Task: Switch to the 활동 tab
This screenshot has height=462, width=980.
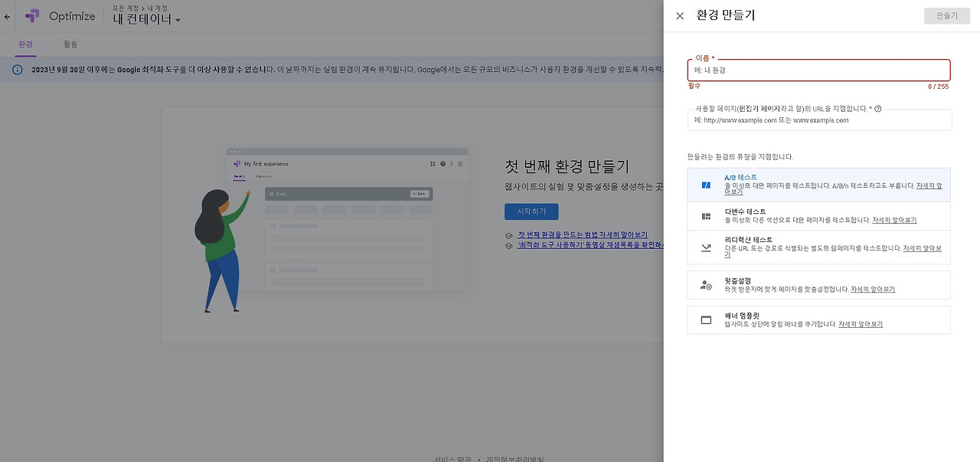Action: [x=71, y=44]
